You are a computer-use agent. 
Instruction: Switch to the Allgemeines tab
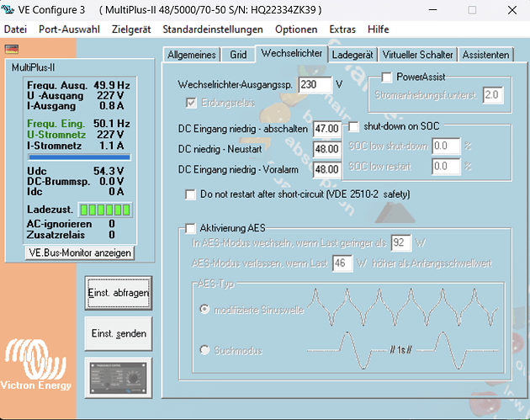click(192, 55)
